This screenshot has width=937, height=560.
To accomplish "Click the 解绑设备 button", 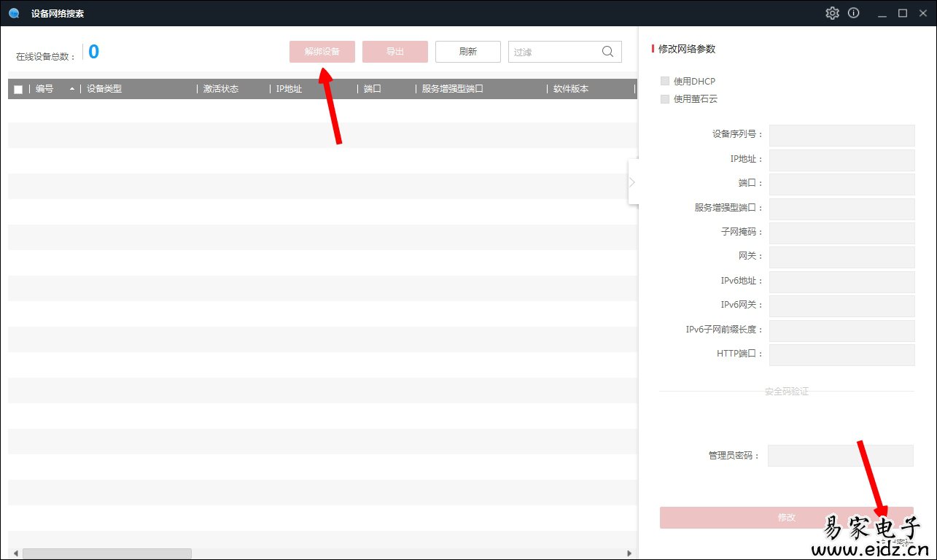I will click(322, 52).
